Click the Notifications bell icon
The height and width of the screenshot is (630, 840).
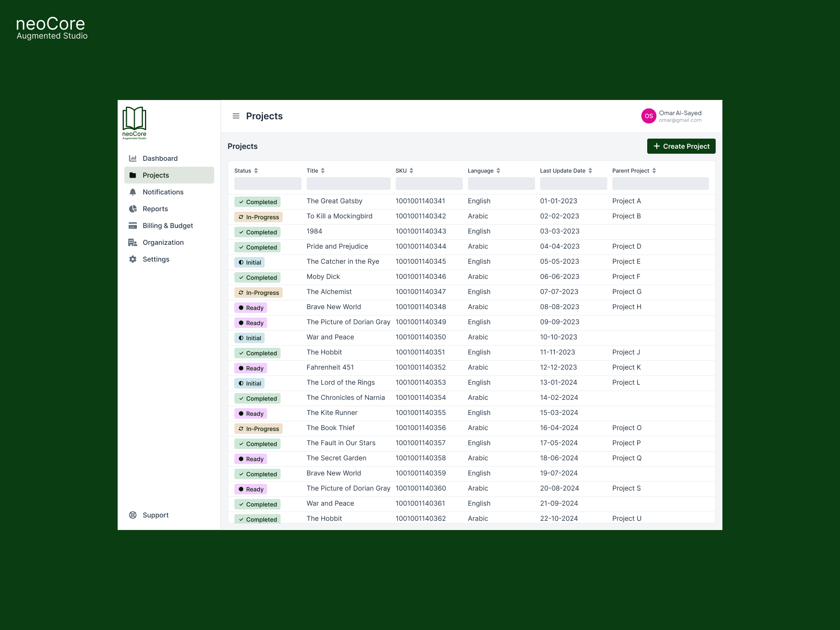(133, 192)
